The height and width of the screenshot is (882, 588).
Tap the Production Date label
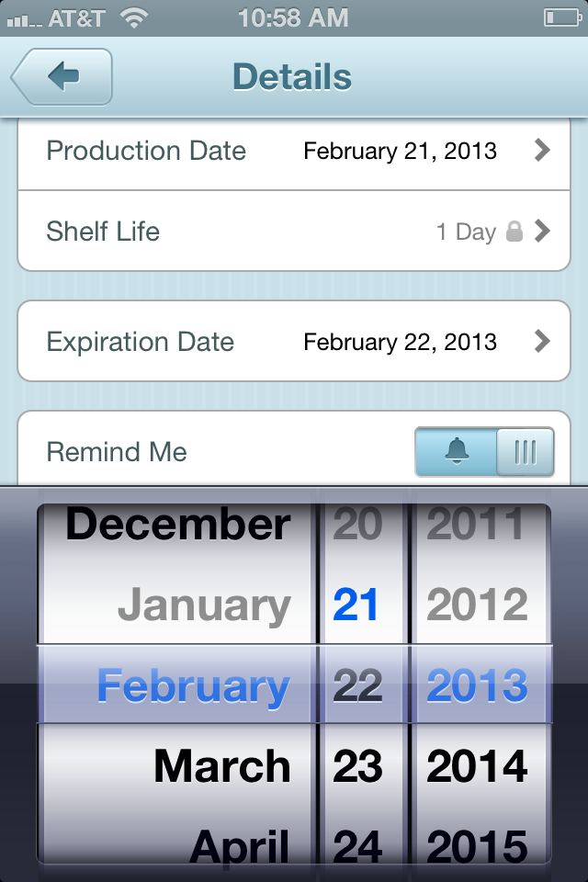pyautogui.click(x=146, y=151)
